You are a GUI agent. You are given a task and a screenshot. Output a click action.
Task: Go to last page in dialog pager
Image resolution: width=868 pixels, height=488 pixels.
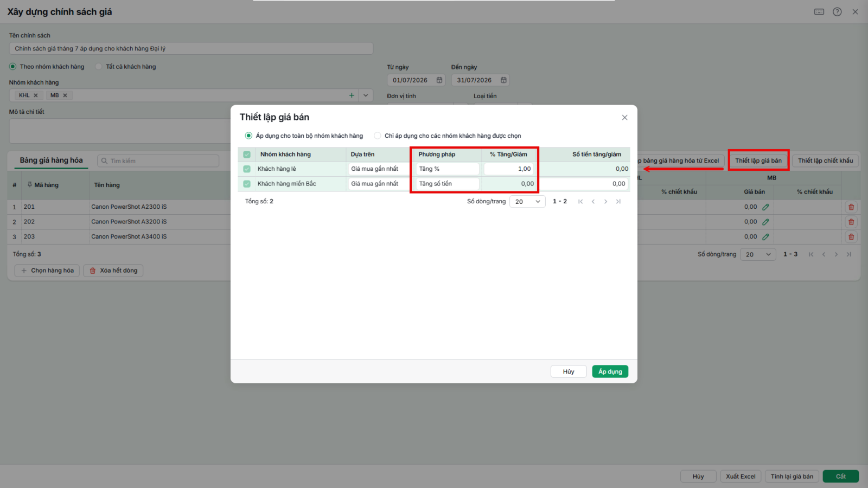618,202
